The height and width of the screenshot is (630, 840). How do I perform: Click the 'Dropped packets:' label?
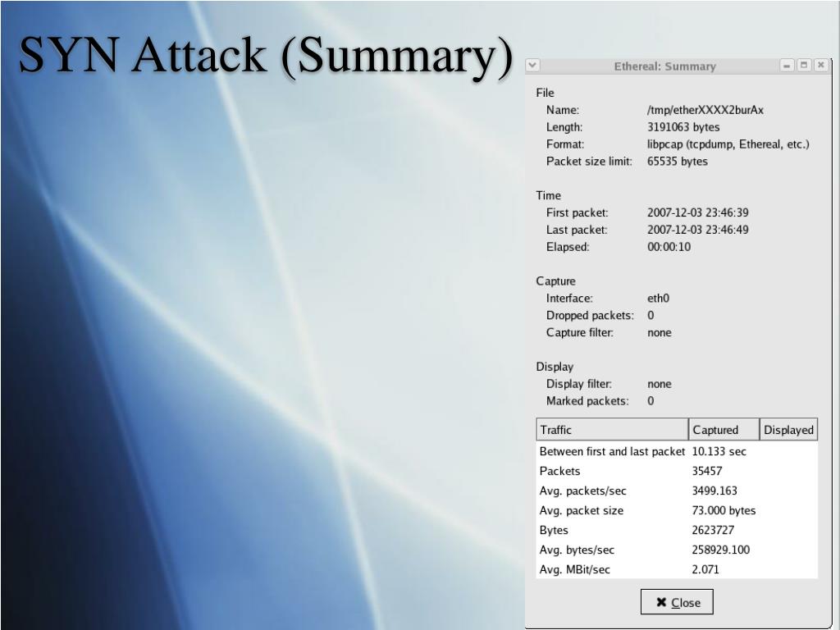pos(590,316)
